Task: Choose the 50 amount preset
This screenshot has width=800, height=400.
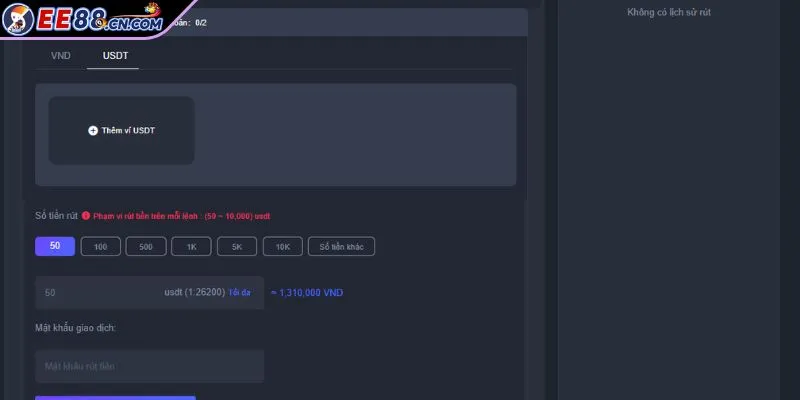Action: point(55,246)
